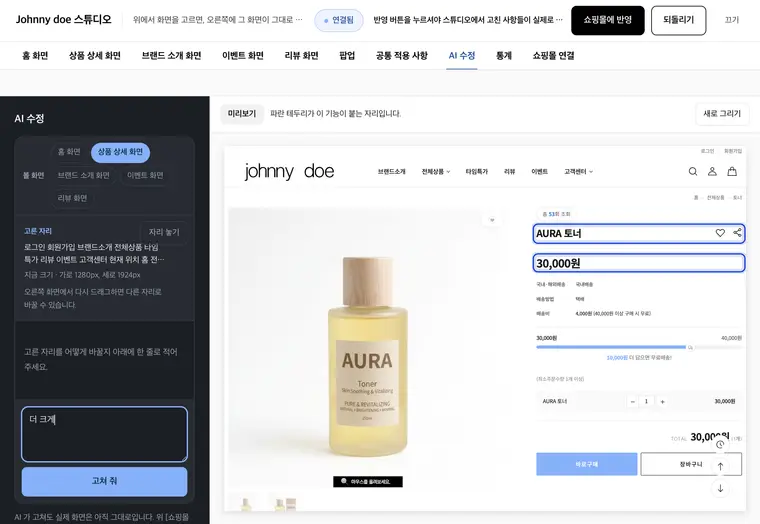The image size is (760, 524).
Task: Click 브랜드소개 in the preview nav
Action: pyautogui.click(x=391, y=172)
